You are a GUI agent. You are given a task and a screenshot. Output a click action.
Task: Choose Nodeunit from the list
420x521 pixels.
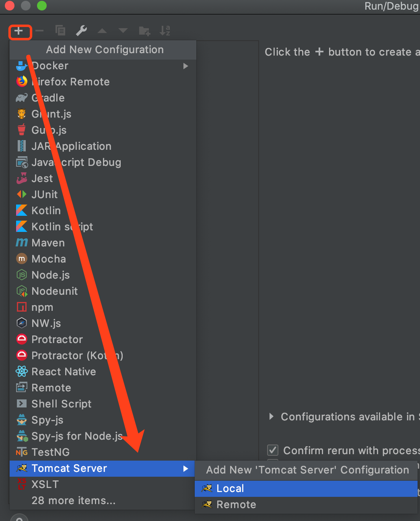tap(103, 291)
